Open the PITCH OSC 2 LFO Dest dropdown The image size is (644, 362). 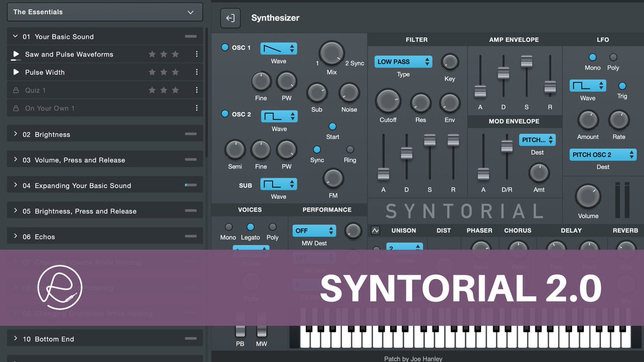[603, 155]
